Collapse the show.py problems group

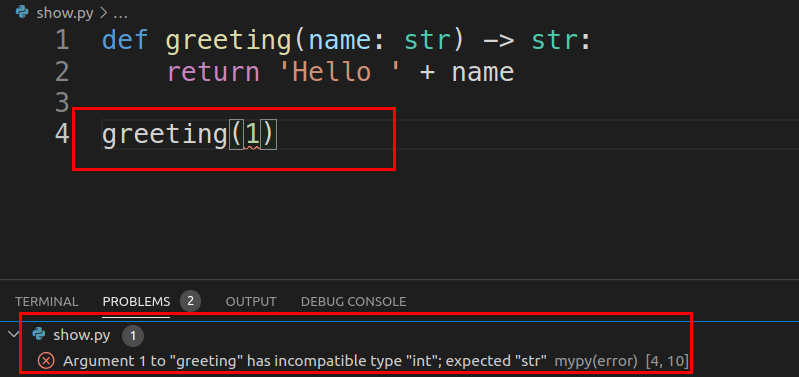[x=13, y=335]
